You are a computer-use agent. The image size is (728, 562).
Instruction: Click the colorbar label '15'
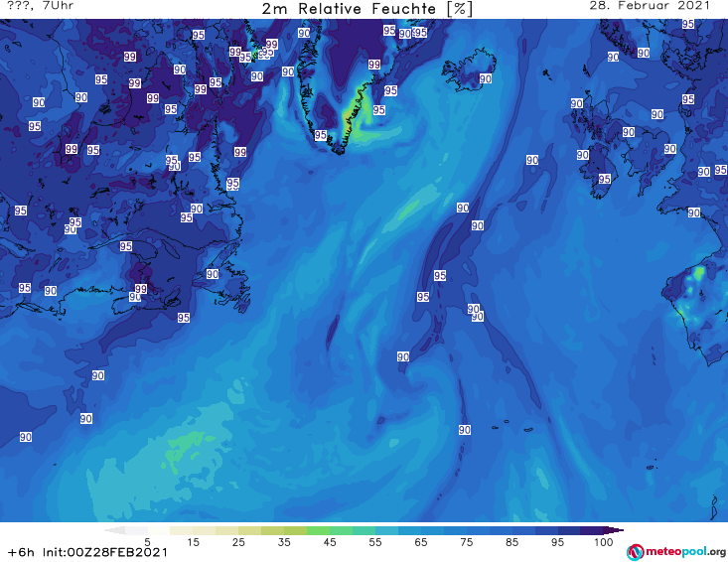(193, 542)
